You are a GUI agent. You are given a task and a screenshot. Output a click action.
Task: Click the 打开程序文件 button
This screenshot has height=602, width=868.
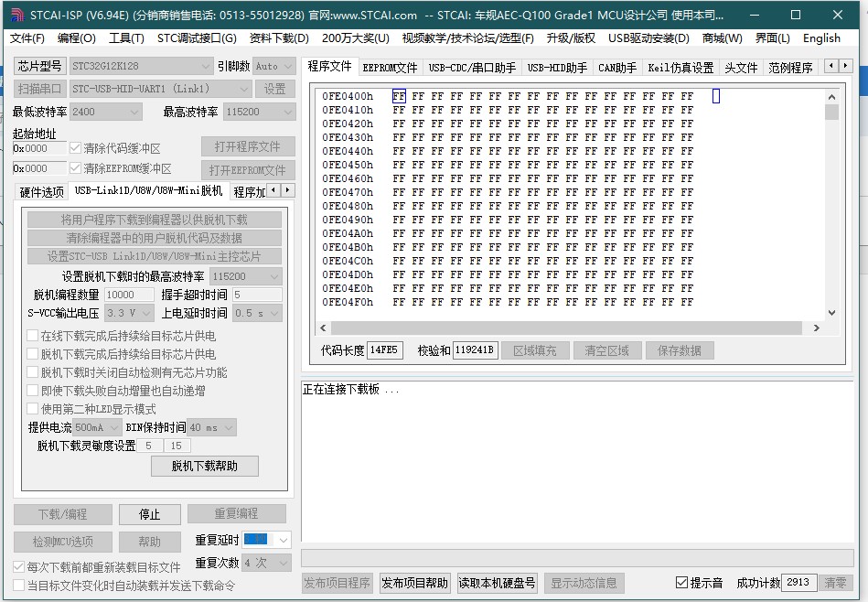click(x=248, y=146)
